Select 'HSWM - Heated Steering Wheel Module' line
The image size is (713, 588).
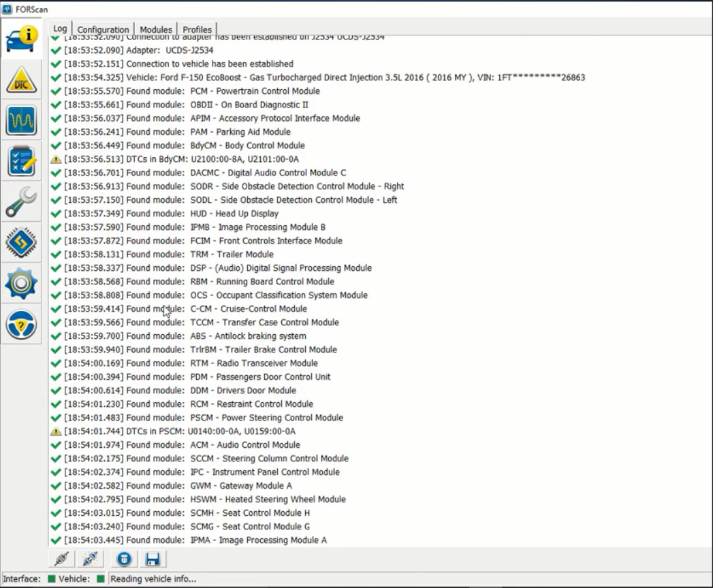[205, 500]
